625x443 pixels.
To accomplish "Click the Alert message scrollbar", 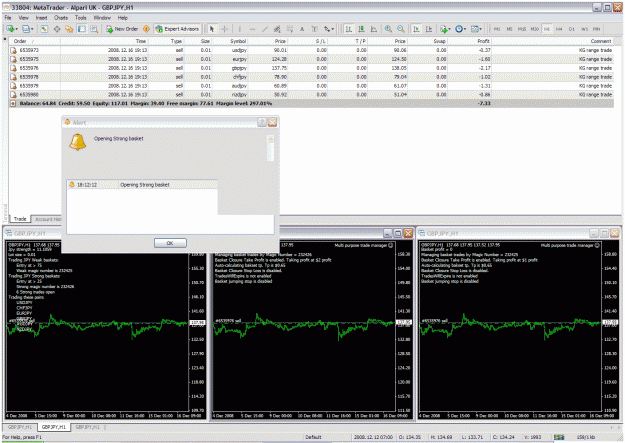I will (271, 148).
